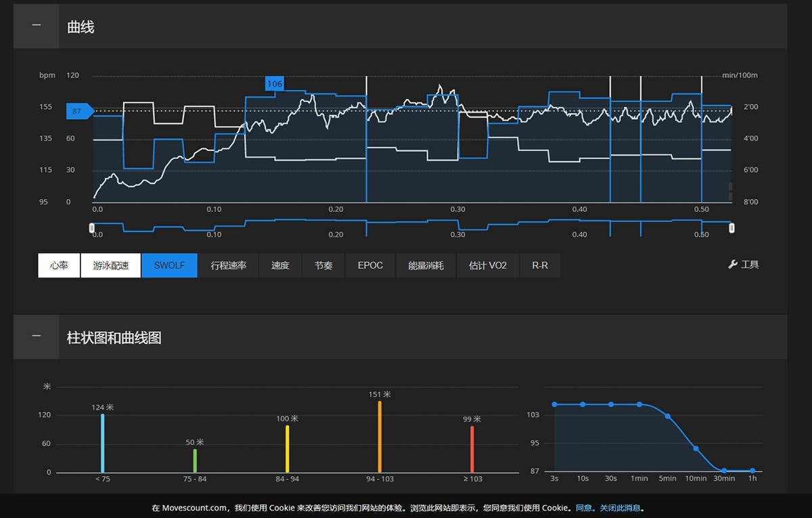Image resolution: width=812 pixels, height=518 pixels.
Task: Show the 能量消耗 graph
Action: [426, 265]
